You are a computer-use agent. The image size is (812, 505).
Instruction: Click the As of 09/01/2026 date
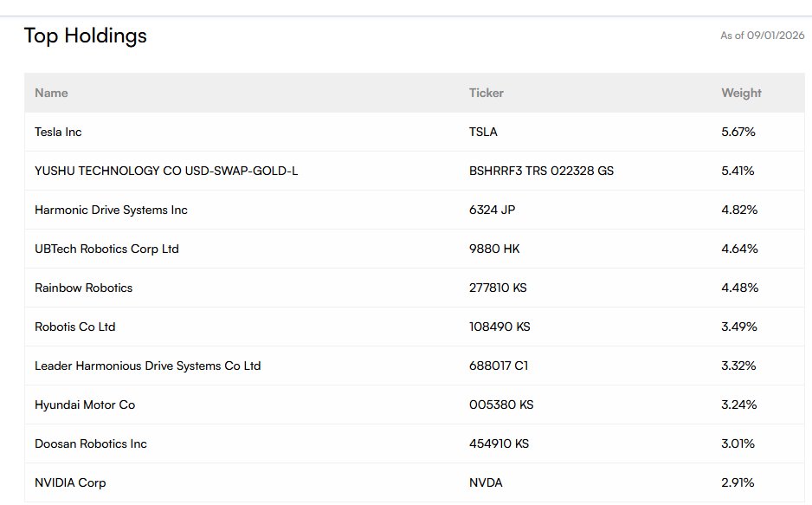[763, 36]
